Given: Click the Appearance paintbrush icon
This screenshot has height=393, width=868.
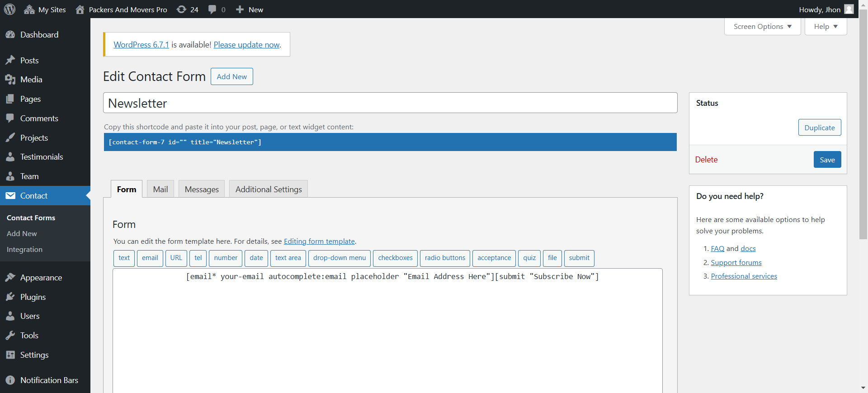Looking at the screenshot, I should 10,278.
